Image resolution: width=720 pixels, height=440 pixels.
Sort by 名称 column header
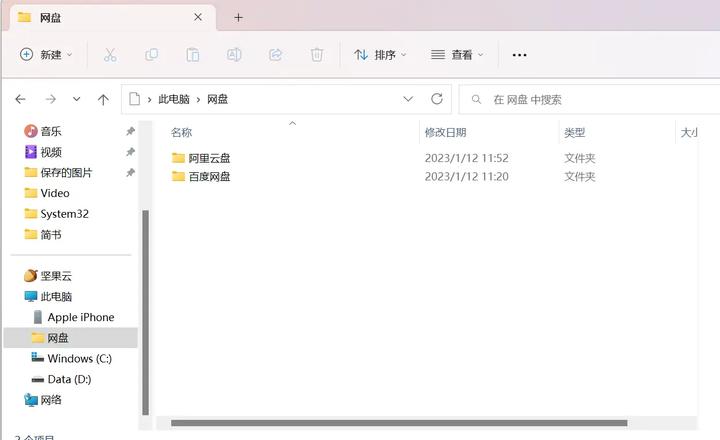click(x=181, y=132)
